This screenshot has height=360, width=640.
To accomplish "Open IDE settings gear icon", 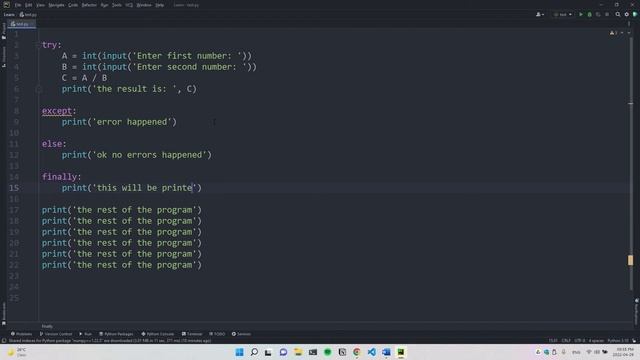I will [627, 14].
